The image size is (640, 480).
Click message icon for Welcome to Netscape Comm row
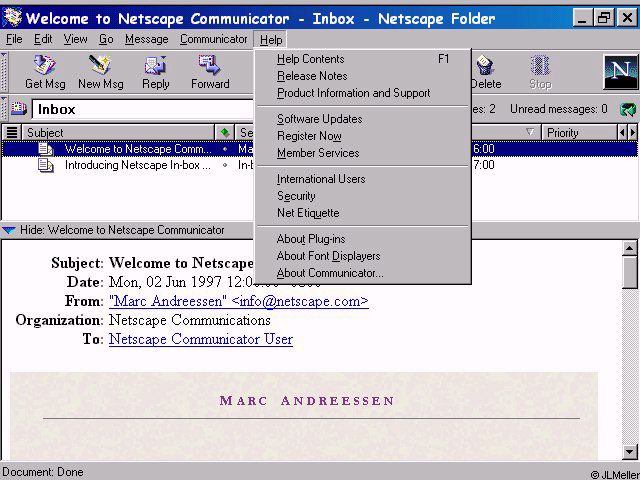45,149
